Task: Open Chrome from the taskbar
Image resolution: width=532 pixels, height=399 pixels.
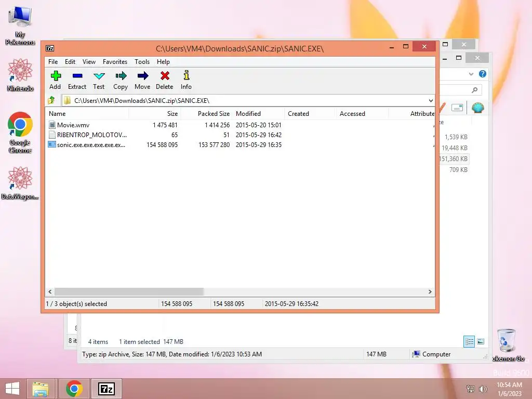Action: [x=74, y=389]
